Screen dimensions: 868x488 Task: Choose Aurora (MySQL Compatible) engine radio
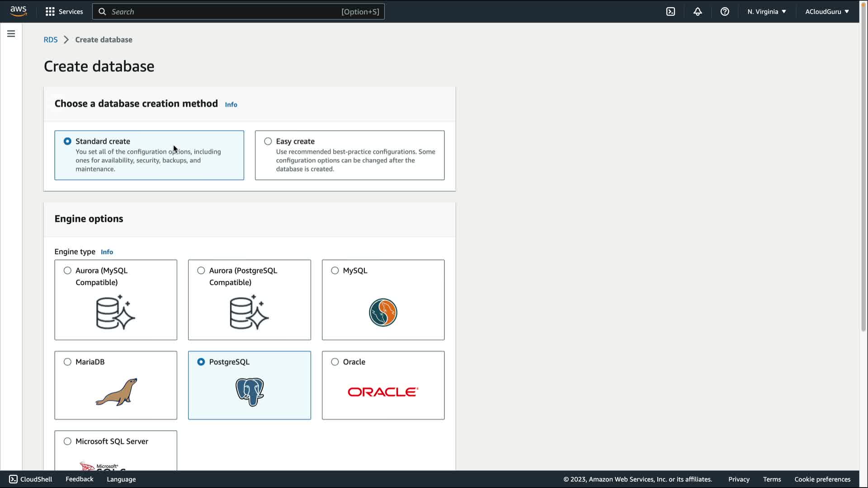(67, 271)
